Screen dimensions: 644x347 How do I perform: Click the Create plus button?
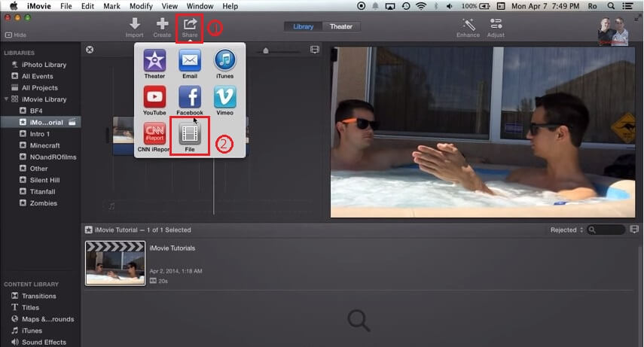[x=162, y=28]
